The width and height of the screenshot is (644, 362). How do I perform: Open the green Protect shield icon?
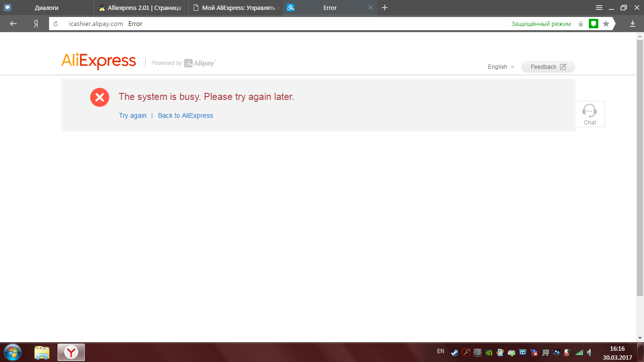[594, 24]
